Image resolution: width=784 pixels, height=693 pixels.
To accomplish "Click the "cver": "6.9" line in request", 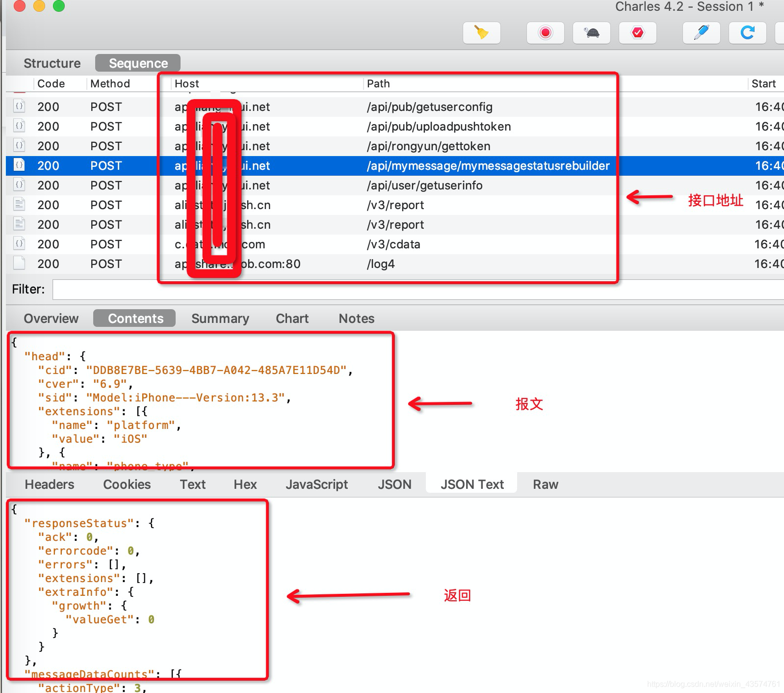I will (x=85, y=384).
